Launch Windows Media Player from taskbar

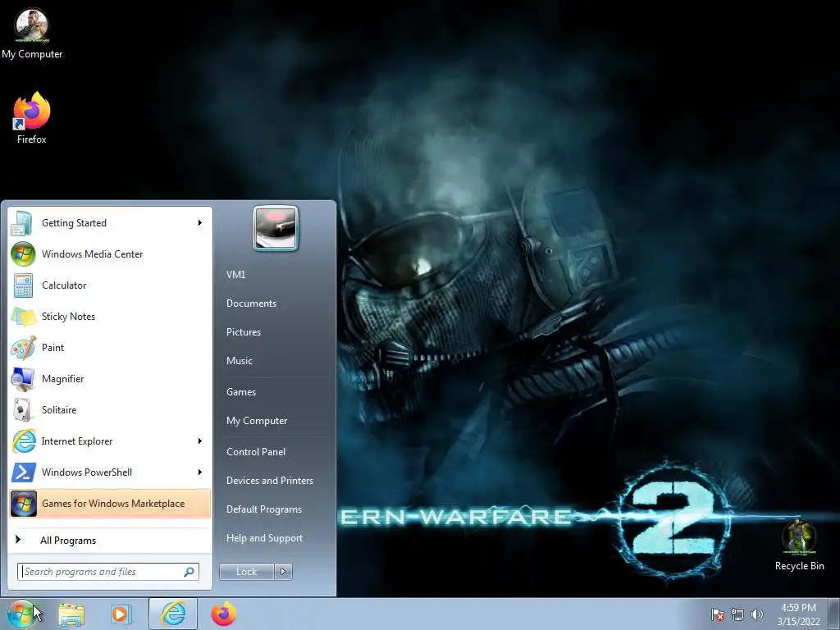click(121, 614)
